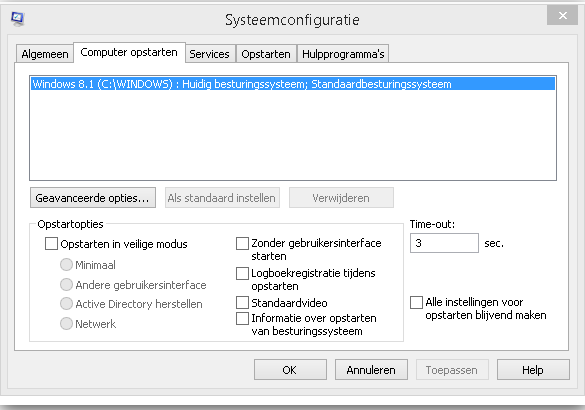585x410 pixels.
Task: Open Geavanceerde opties dialog
Action: click(93, 198)
